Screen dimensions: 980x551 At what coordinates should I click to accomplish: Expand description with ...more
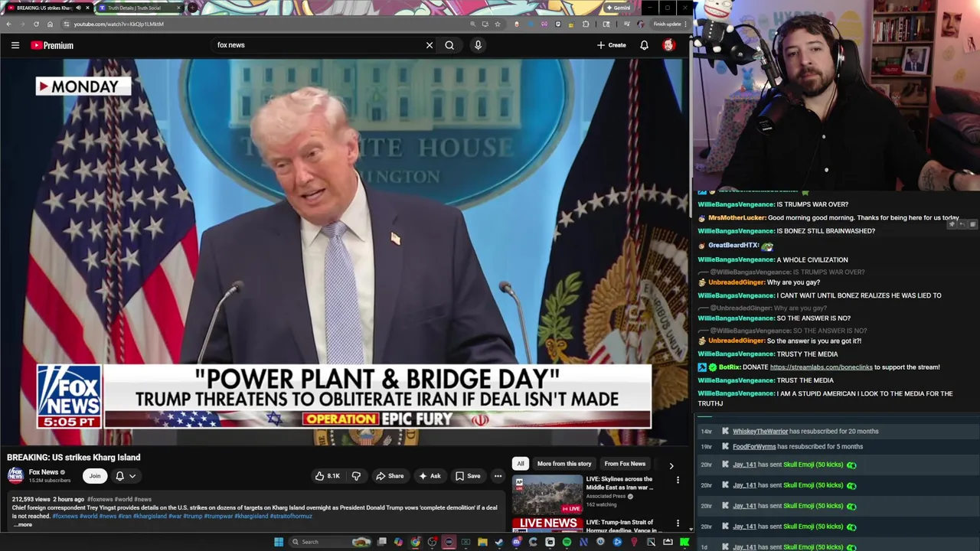[22, 524]
